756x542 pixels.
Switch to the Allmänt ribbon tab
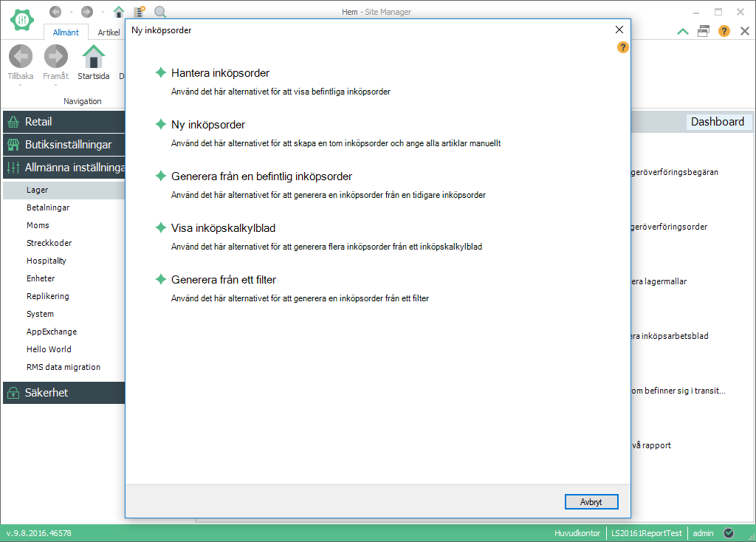pos(66,32)
